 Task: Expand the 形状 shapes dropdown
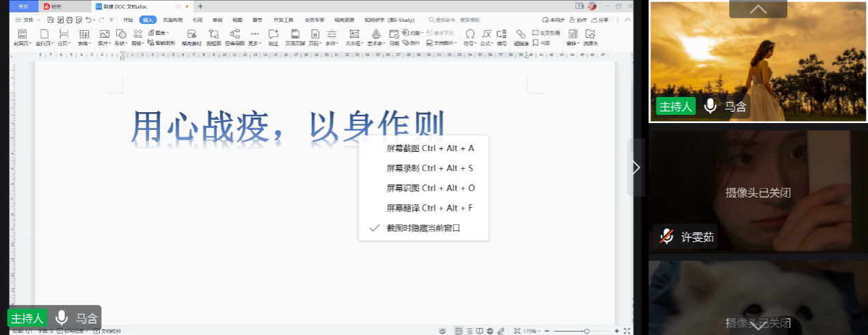[x=122, y=42]
